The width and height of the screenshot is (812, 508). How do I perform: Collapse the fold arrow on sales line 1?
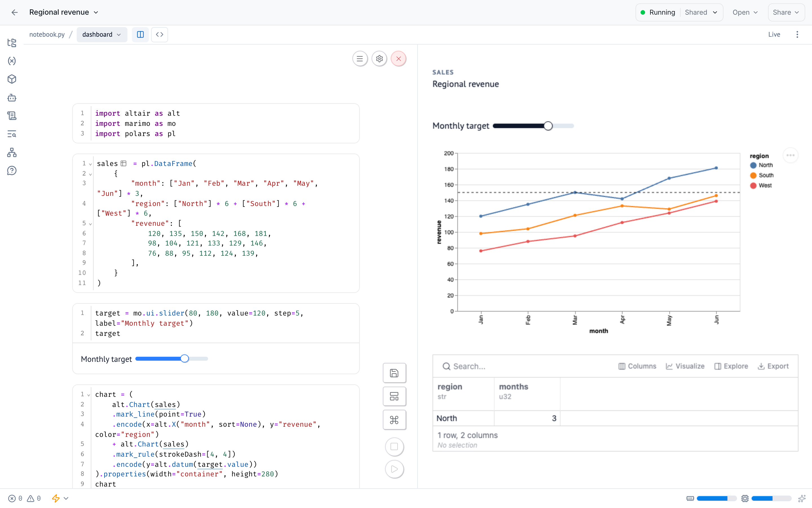pyautogui.click(x=90, y=164)
